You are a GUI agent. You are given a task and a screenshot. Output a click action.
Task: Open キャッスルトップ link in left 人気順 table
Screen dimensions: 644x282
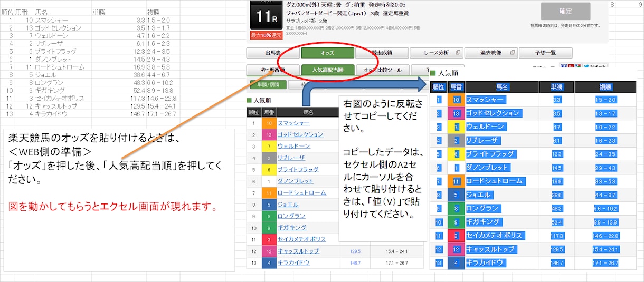(298, 251)
